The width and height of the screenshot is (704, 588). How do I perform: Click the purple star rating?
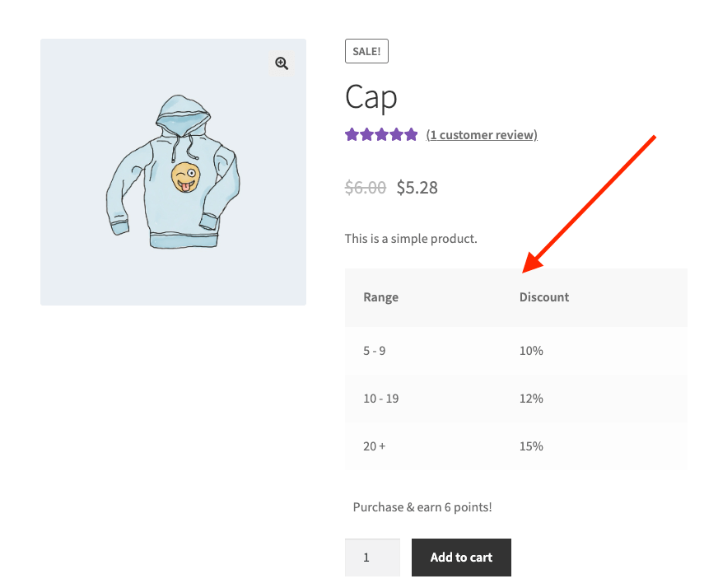click(381, 135)
